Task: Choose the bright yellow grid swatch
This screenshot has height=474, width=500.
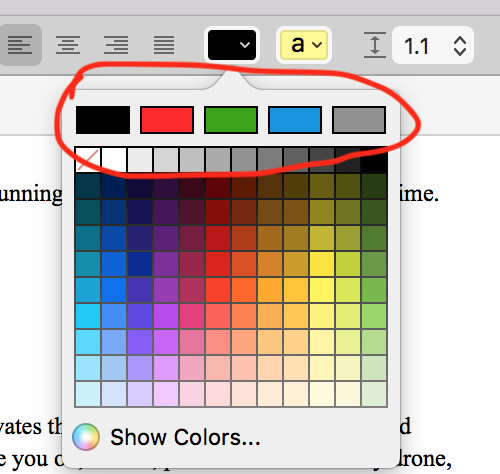Action: click(322, 290)
